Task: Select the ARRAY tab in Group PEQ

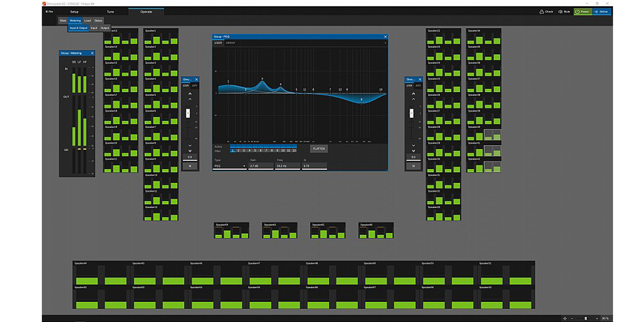Action: click(x=231, y=43)
